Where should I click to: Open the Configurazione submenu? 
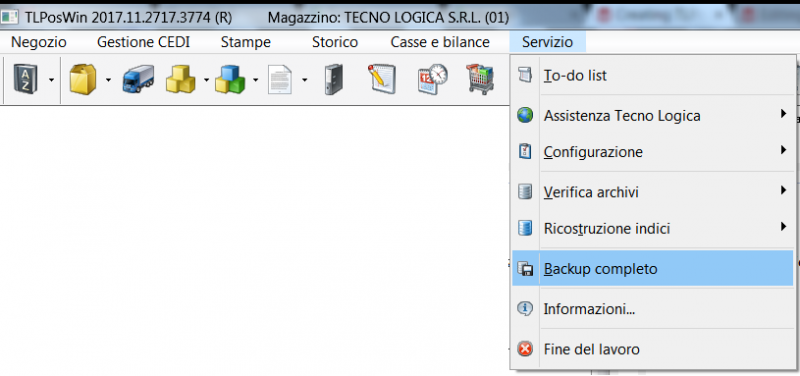(x=653, y=152)
